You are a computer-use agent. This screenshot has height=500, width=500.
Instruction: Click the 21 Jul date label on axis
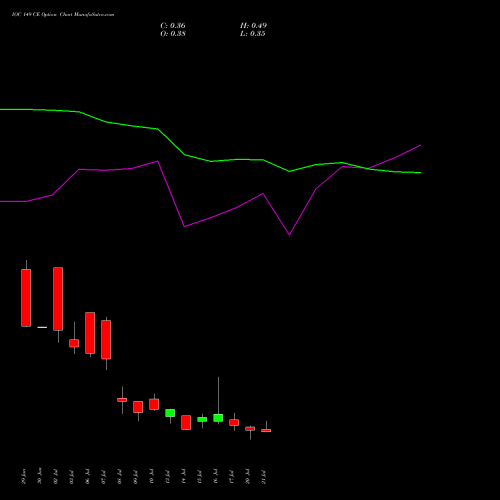point(263,477)
